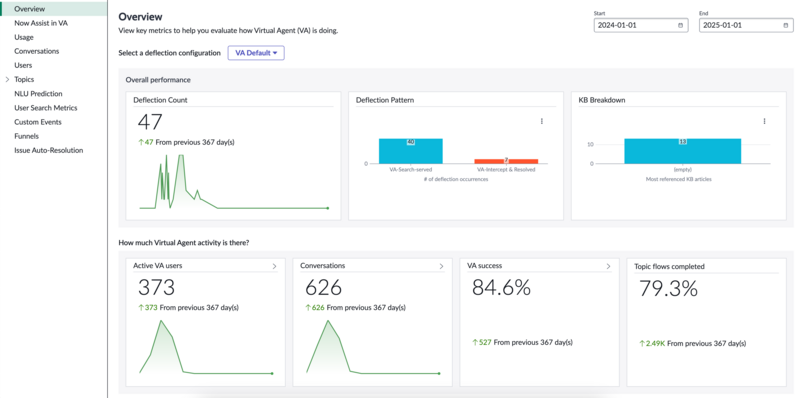Open the Topics sidebar entry

point(24,80)
